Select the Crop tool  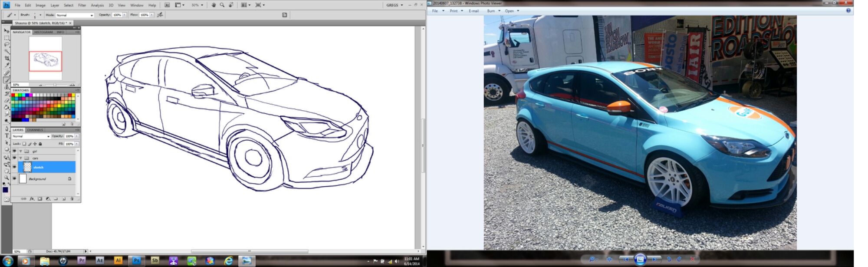[x=7, y=58]
